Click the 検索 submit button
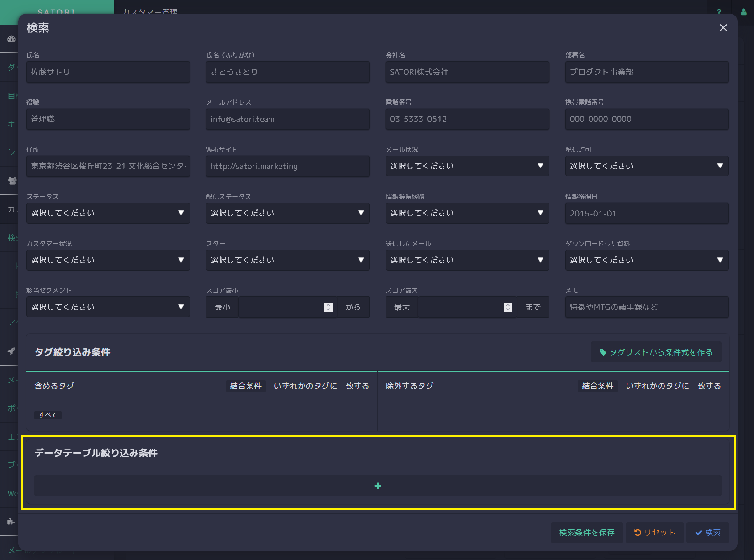 (707, 533)
